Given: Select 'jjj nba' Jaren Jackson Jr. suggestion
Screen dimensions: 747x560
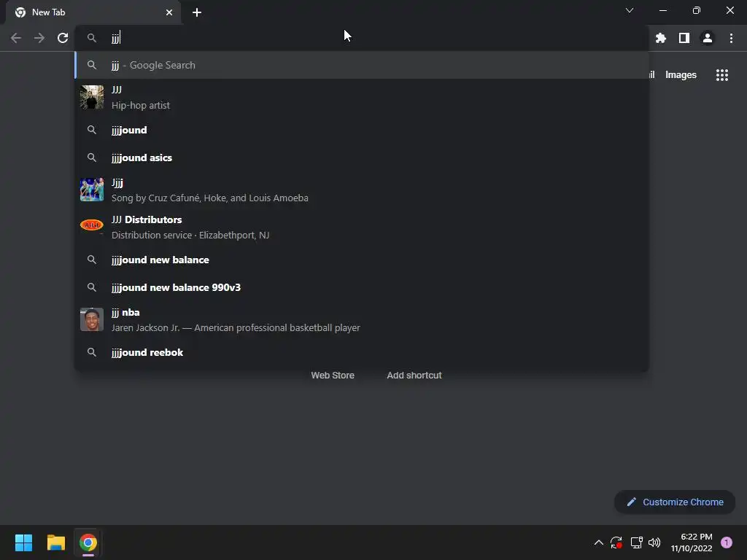Looking at the screenshot, I should pyautogui.click(x=362, y=320).
